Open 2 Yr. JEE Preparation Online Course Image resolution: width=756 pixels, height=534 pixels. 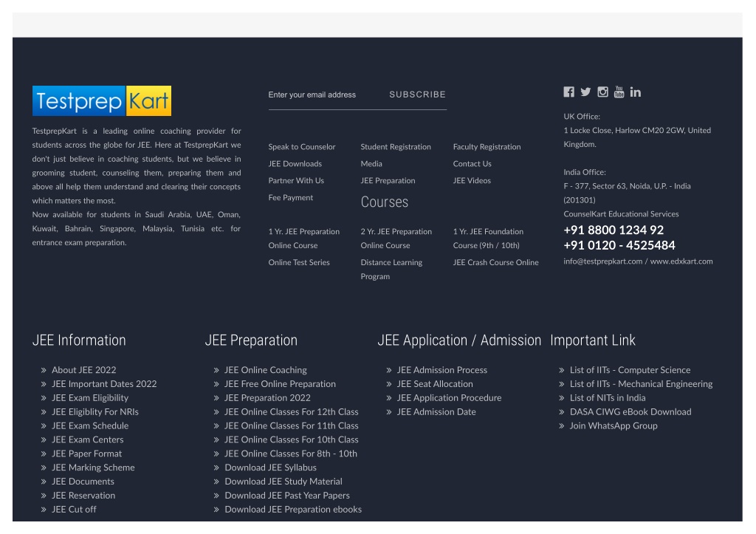pyautogui.click(x=396, y=239)
